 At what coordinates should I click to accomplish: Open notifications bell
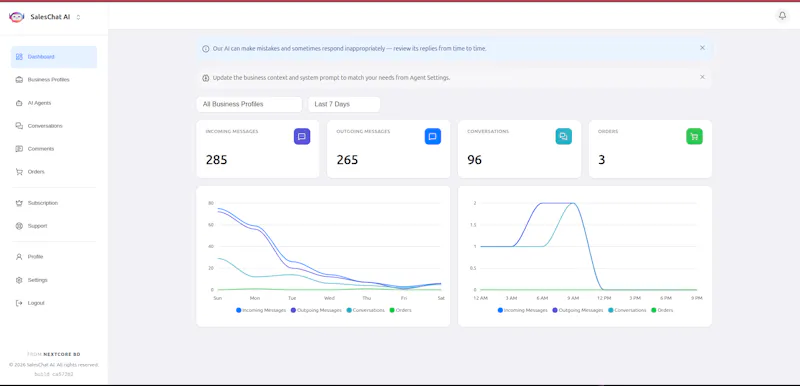782,16
